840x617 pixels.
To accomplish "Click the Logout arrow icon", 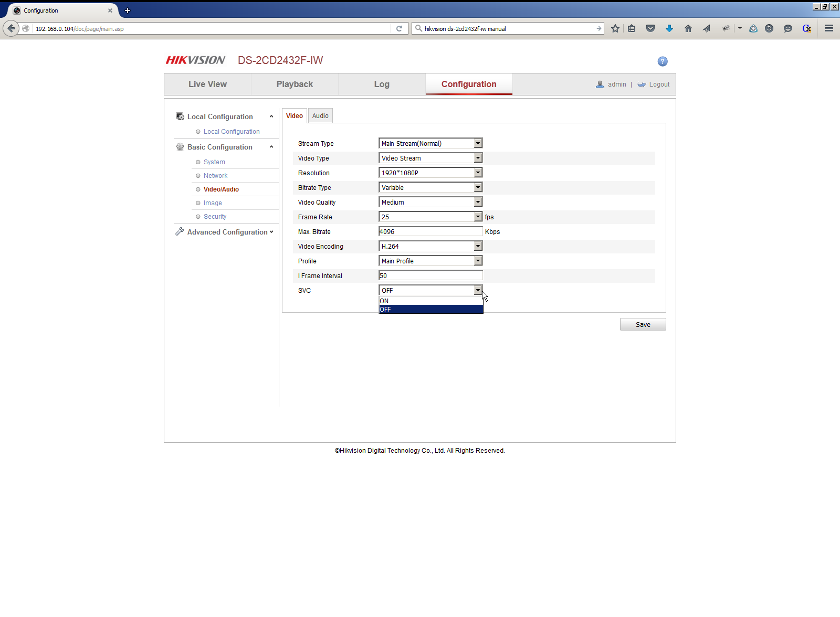I will 642,84.
